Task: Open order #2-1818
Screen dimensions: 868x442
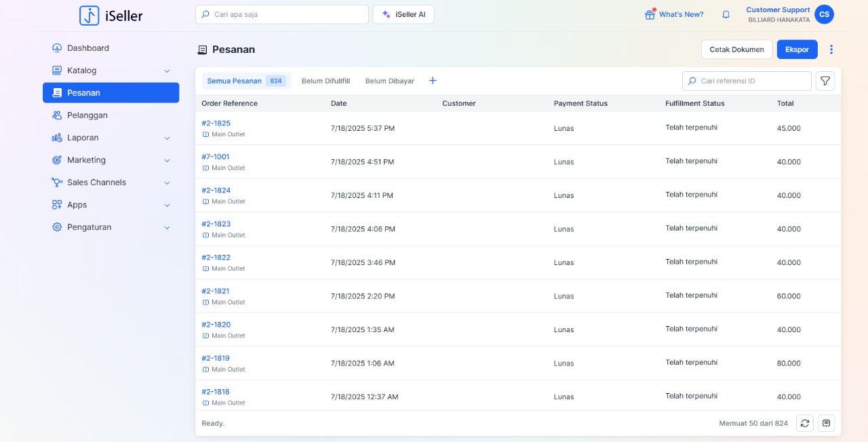Action: click(216, 392)
